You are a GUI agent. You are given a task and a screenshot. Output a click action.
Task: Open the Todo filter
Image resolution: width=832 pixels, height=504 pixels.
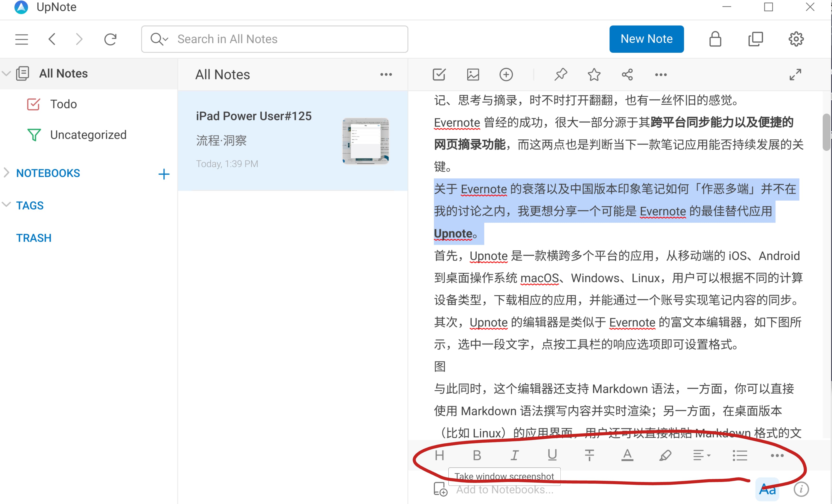pos(63,104)
